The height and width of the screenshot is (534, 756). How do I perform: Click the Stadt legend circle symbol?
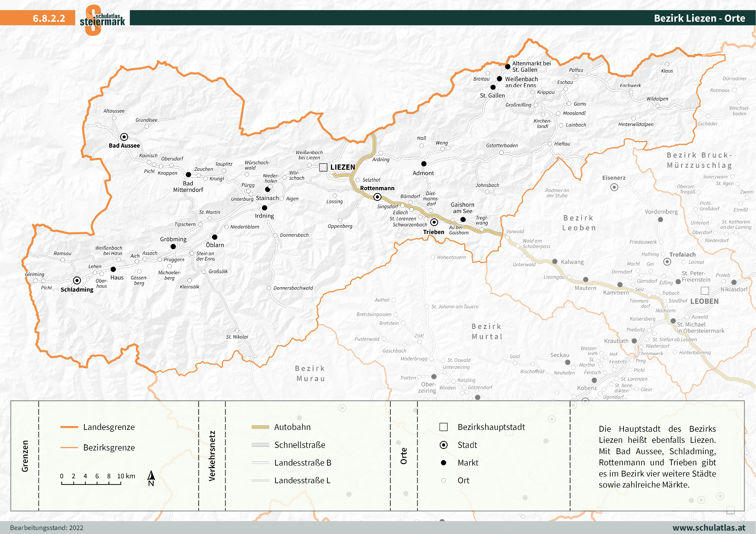coord(444,445)
